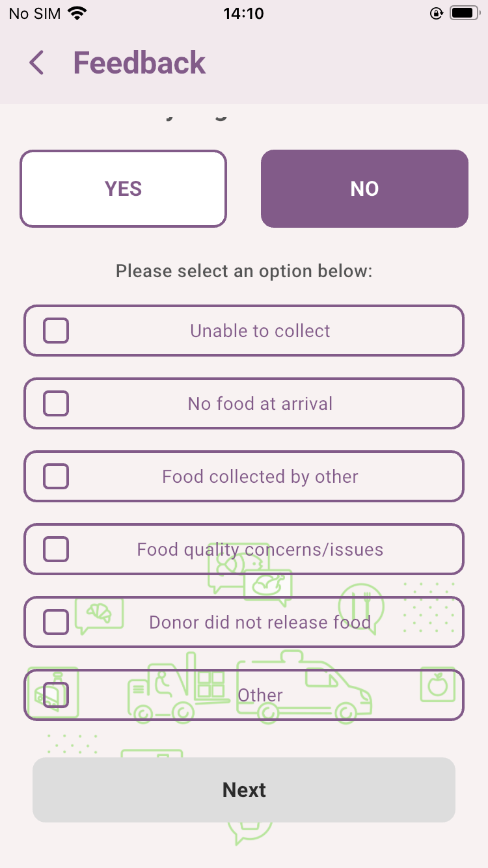Tap the rotation lock status icon
The image size is (488, 868).
tap(437, 14)
